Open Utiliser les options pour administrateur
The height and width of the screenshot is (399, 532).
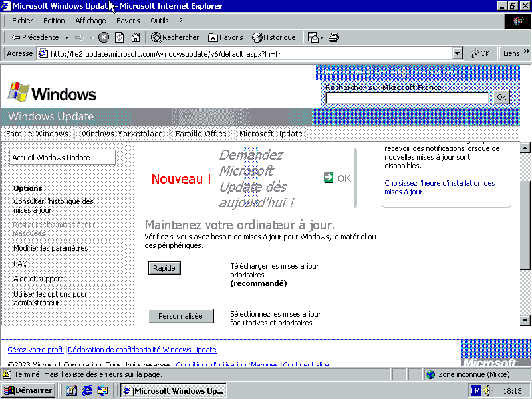[51, 298]
